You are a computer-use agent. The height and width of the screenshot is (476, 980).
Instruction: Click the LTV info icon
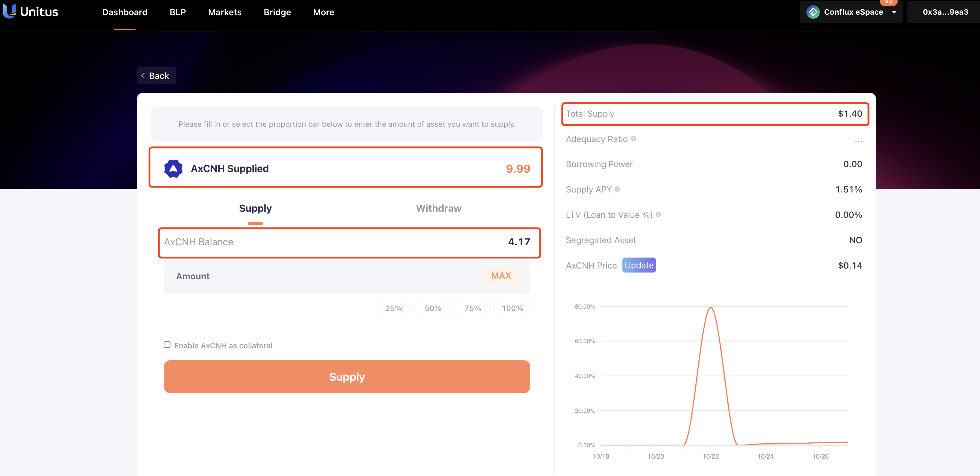(658, 215)
